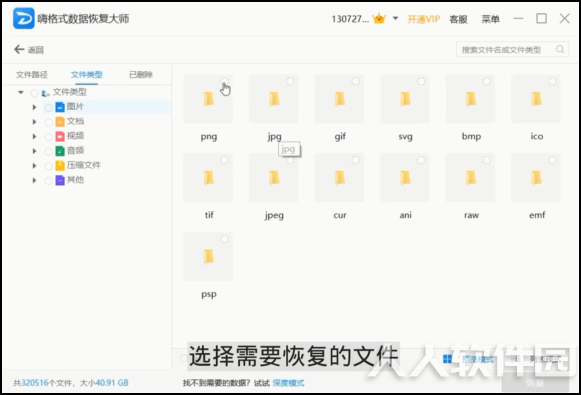The height and width of the screenshot is (395, 581).
Task: Open the ico folder
Action: click(x=536, y=99)
